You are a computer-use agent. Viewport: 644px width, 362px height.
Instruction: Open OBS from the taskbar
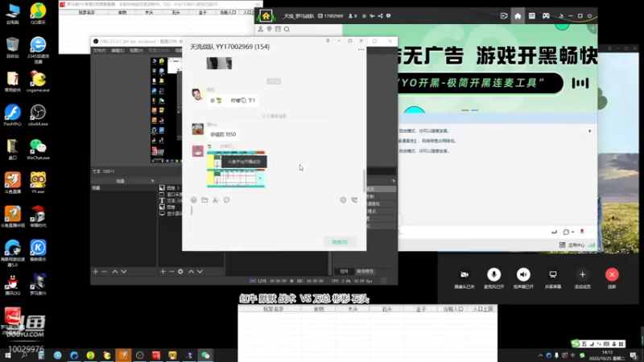click(139, 355)
